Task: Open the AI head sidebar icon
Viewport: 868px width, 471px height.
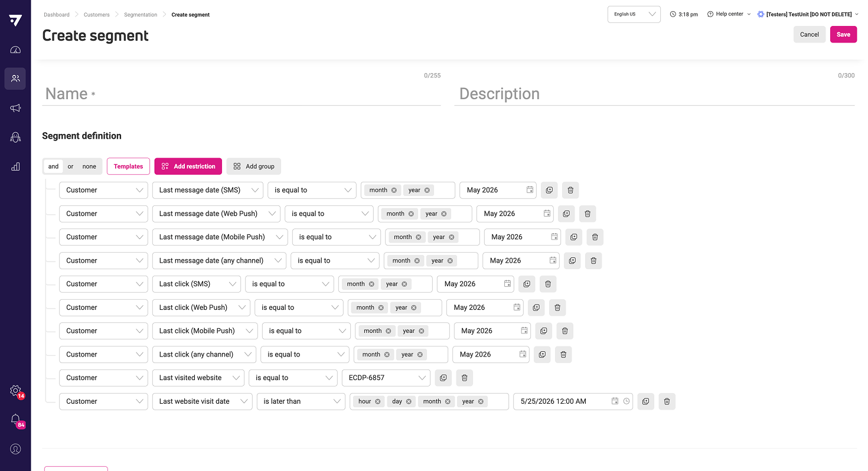Action: [x=15, y=138]
